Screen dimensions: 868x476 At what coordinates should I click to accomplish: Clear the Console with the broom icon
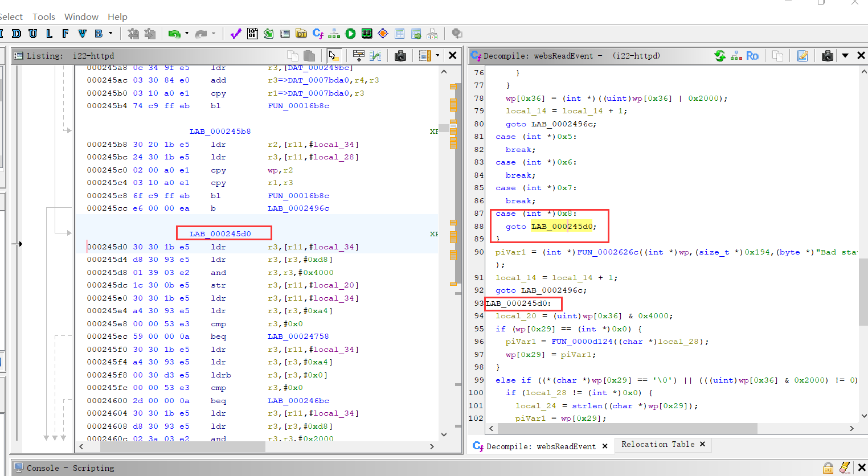pos(845,468)
